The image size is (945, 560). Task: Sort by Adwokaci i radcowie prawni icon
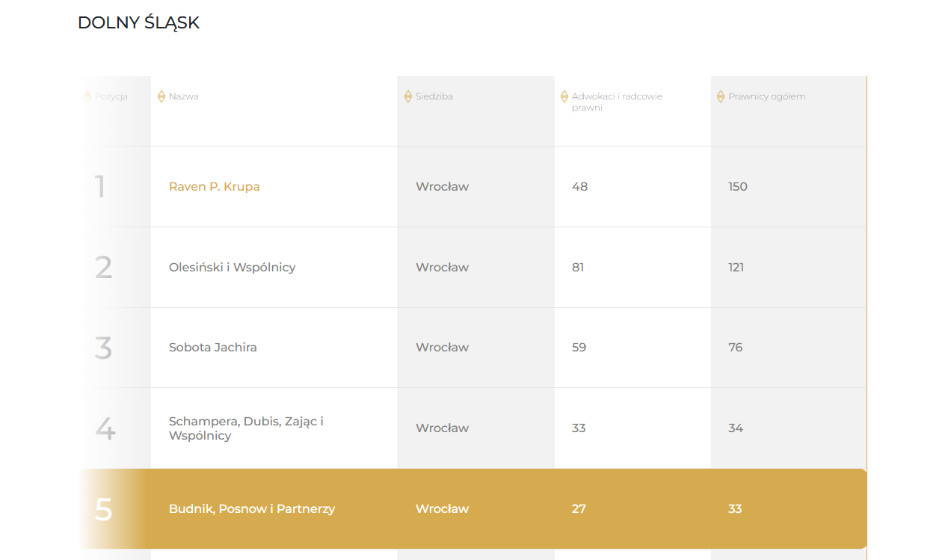(x=564, y=96)
